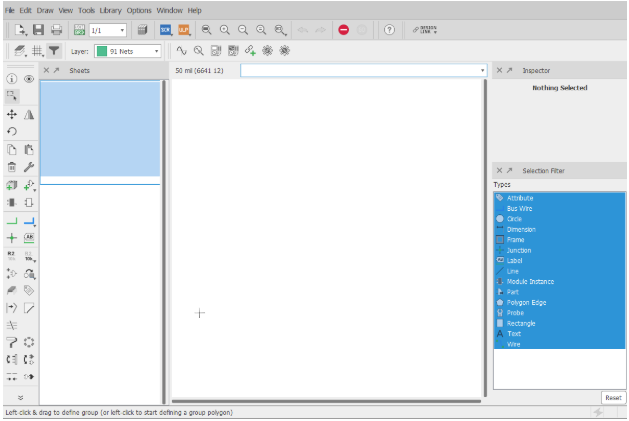
Task: Click the Zoom to fit icon
Action: [x=206, y=30]
